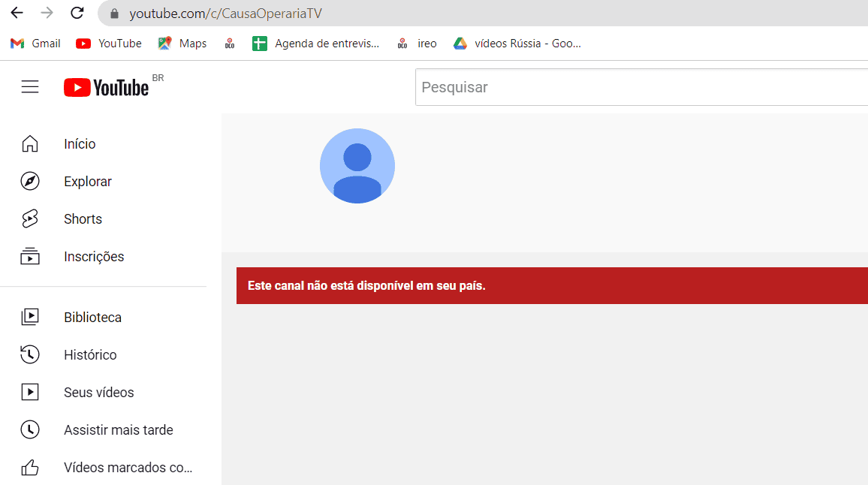Click the browser back arrow
Viewport: 868px width, 485px height.
[x=17, y=13]
